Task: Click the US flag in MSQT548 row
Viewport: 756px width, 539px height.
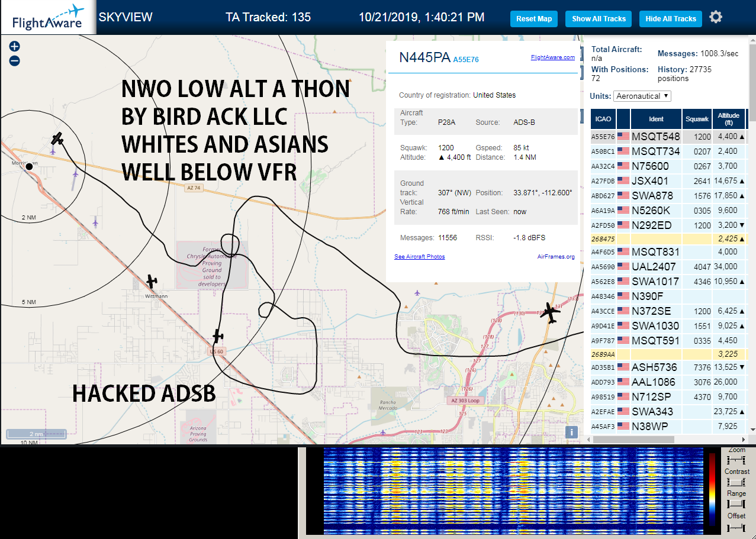Action: [x=623, y=137]
